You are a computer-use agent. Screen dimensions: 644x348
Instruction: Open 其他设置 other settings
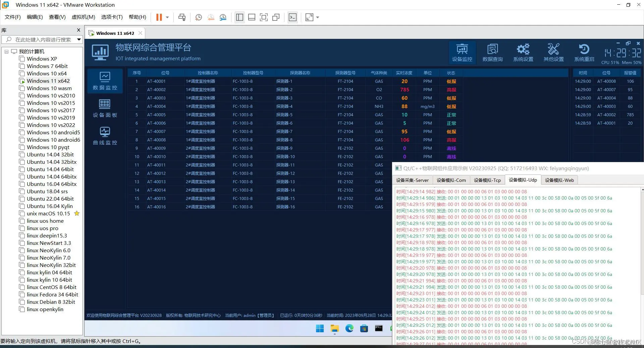point(553,52)
